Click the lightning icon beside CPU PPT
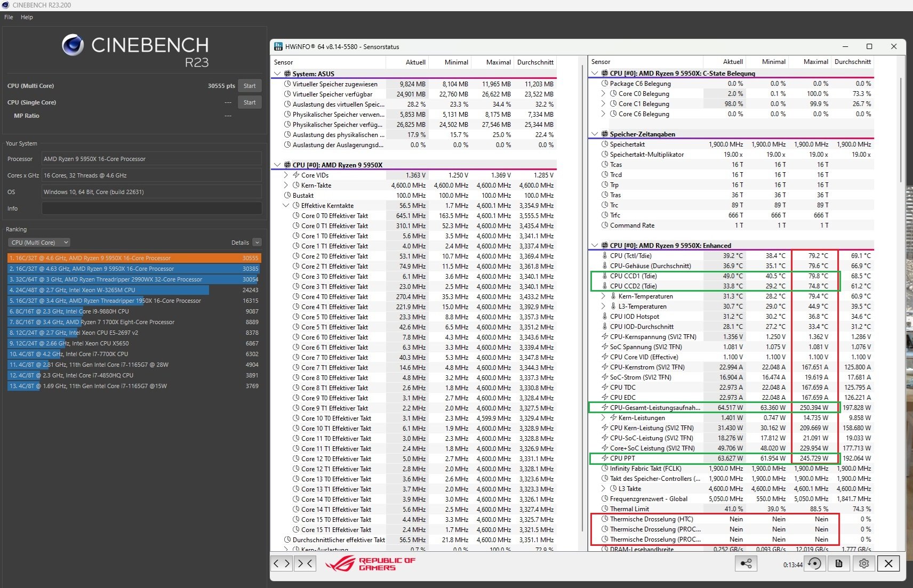The height and width of the screenshot is (588, 913). [605, 458]
